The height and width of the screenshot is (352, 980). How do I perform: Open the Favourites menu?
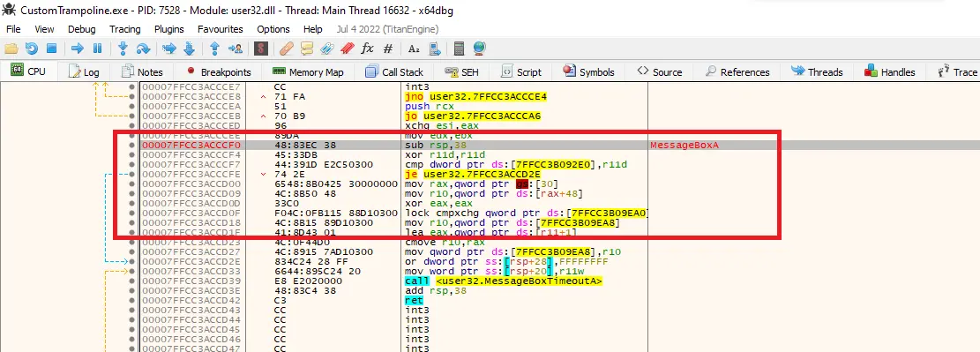click(220, 29)
